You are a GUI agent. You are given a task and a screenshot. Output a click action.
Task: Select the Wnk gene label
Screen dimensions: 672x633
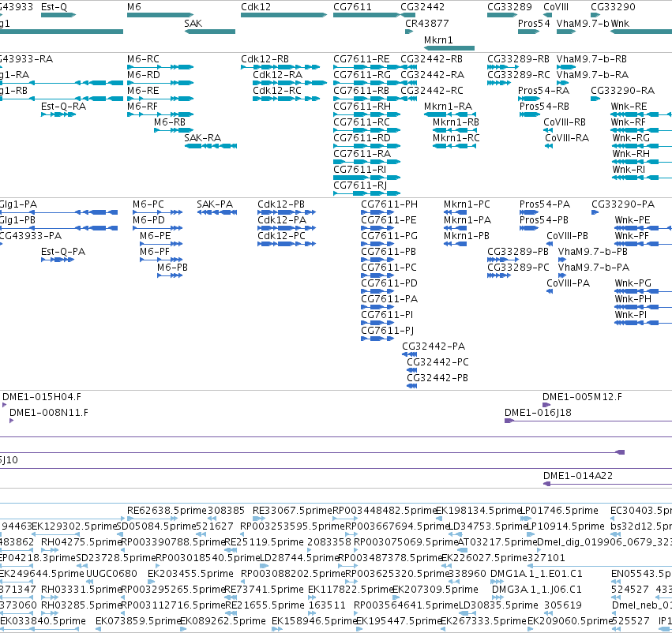coord(620,24)
